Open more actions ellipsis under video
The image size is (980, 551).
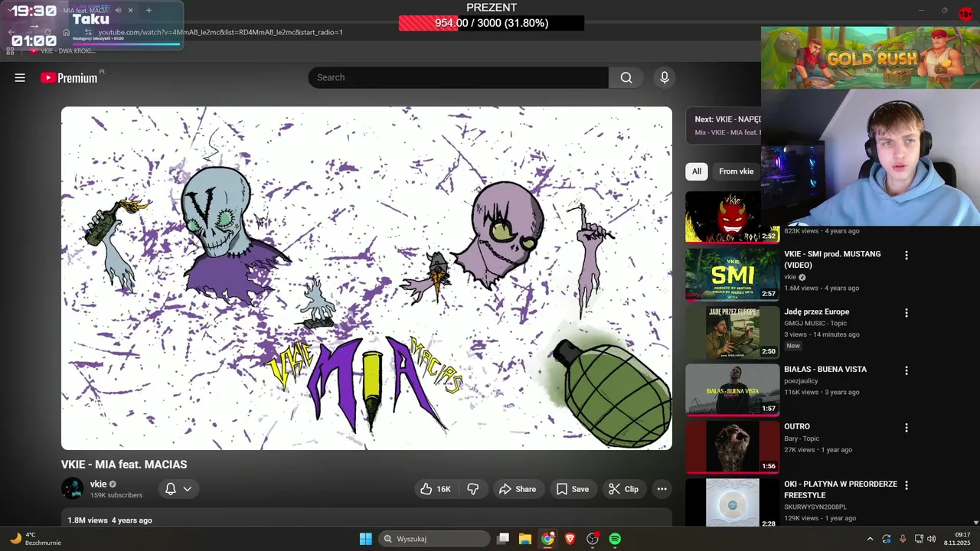[662, 489]
